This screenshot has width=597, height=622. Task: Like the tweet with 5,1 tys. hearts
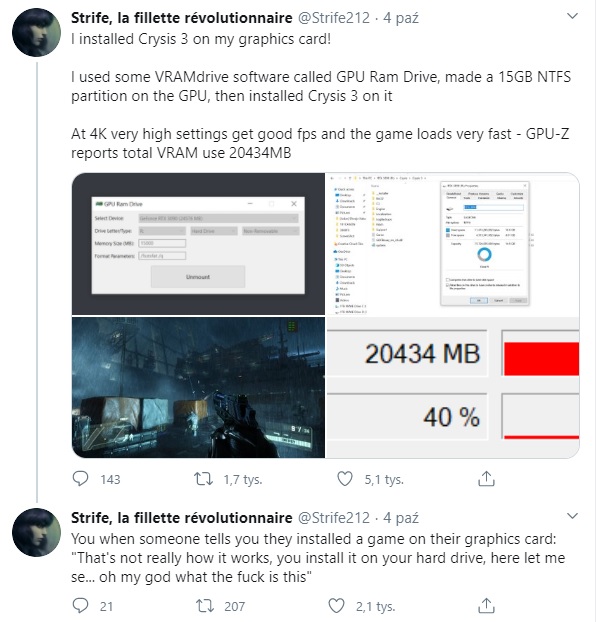coord(345,479)
